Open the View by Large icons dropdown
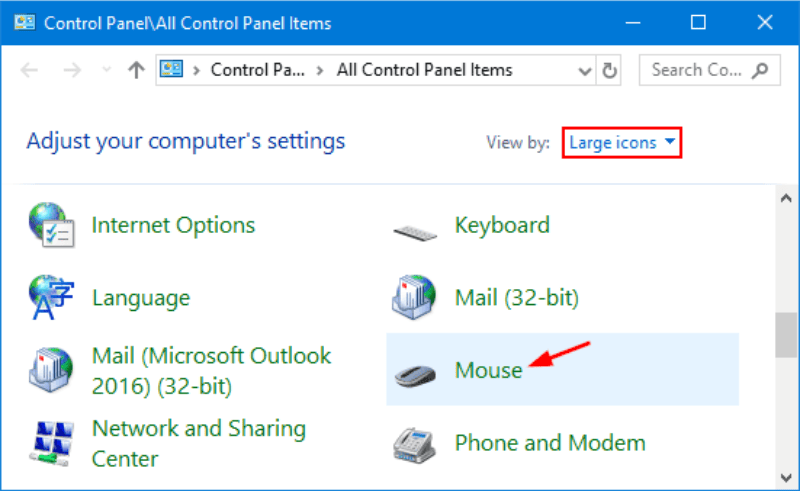Image resolution: width=800 pixels, height=491 pixels. (621, 143)
